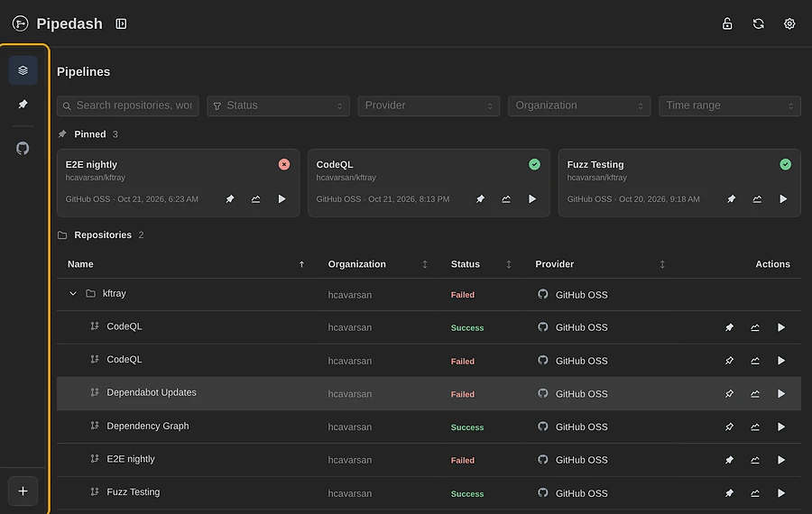This screenshot has height=514, width=812.
Task: Open the Dependency Graph pipeline row
Action: pos(429,427)
